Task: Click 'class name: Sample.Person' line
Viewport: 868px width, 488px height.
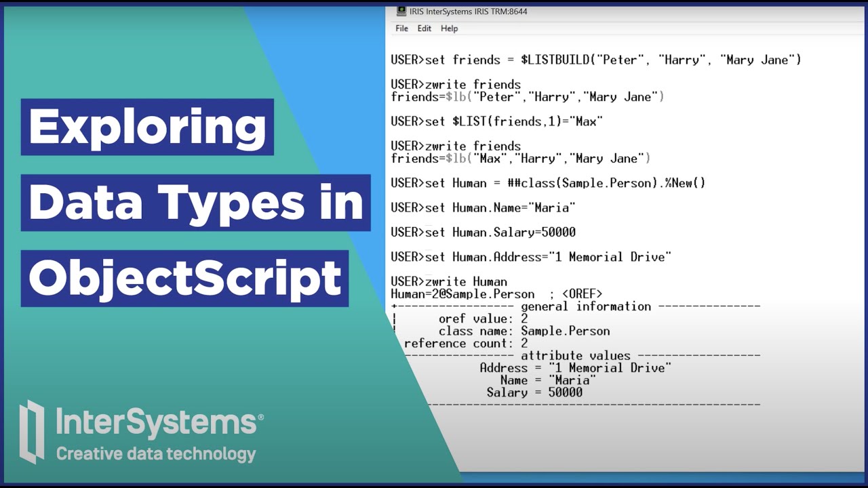Action: click(524, 331)
